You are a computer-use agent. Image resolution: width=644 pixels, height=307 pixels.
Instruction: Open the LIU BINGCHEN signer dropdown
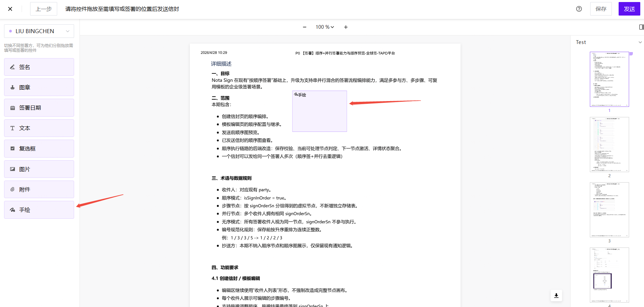(x=39, y=31)
